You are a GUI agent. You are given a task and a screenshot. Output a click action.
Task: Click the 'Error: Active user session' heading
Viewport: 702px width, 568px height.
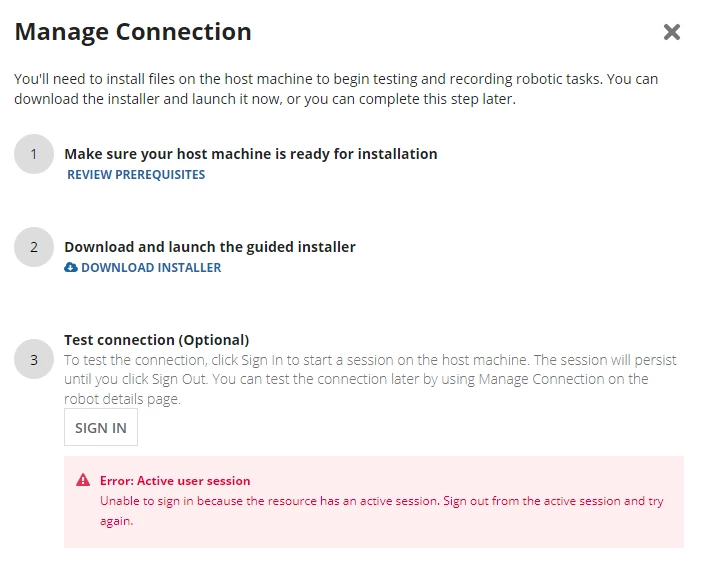point(175,481)
